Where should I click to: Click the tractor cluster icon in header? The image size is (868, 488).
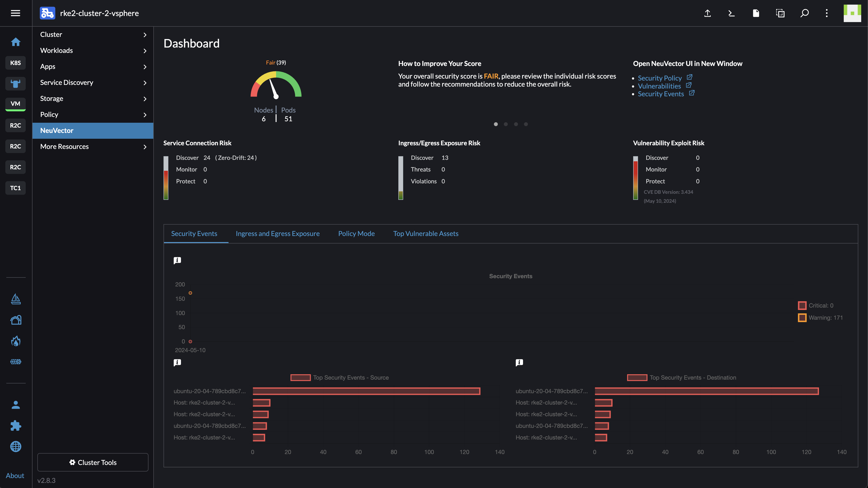(48, 13)
